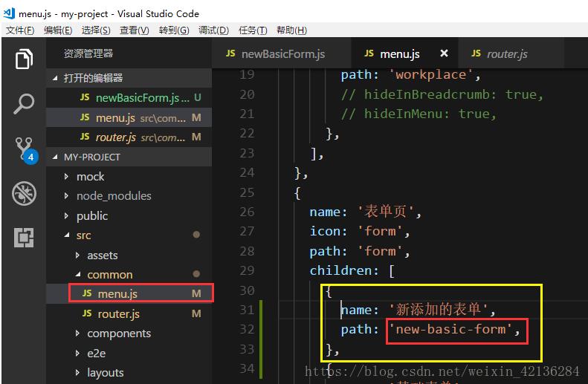Click line number 31 in the gutter

[x=247, y=310]
